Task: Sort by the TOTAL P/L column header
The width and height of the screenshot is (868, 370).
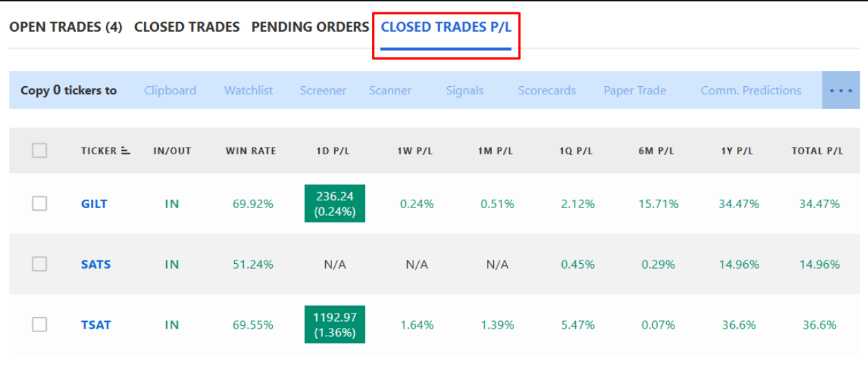Action: coord(817,151)
